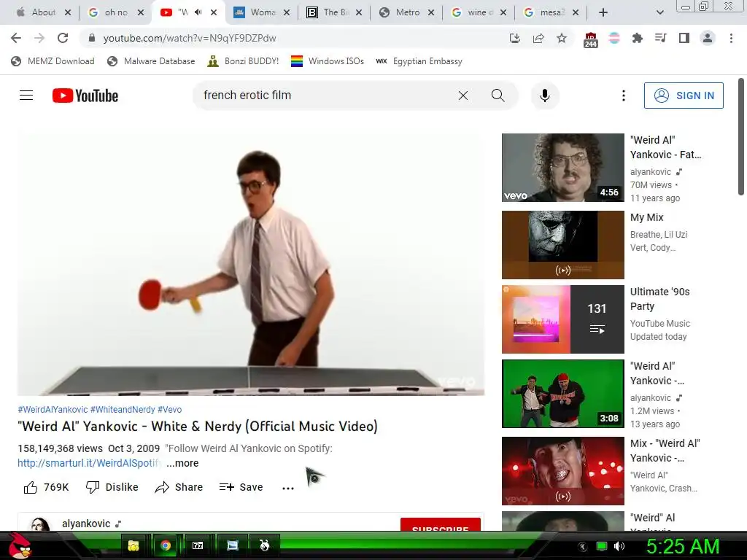This screenshot has height=560, width=747.
Task: Save the video to a playlist
Action: (241, 487)
